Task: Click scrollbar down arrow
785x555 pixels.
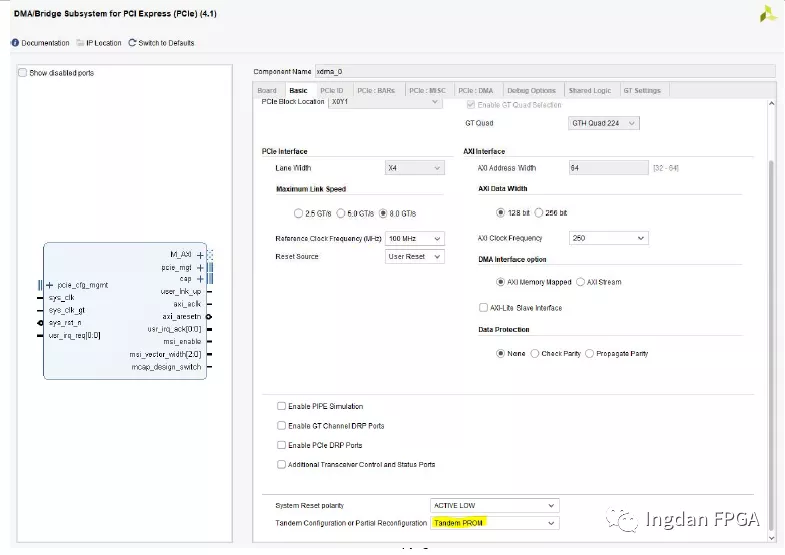Action: [x=772, y=538]
